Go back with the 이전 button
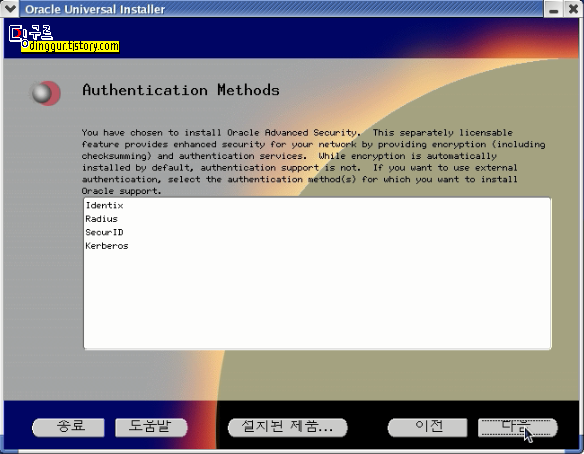584x454 pixels. [428, 427]
